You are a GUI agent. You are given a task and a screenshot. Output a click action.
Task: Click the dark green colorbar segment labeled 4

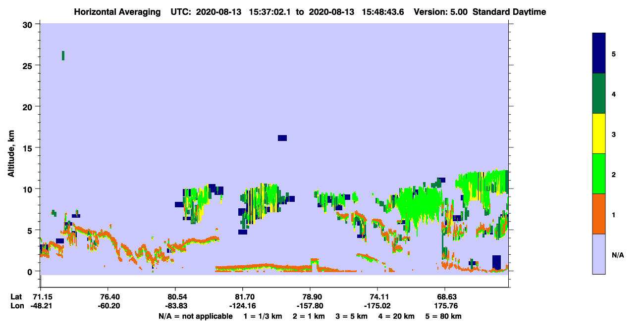[599, 94]
